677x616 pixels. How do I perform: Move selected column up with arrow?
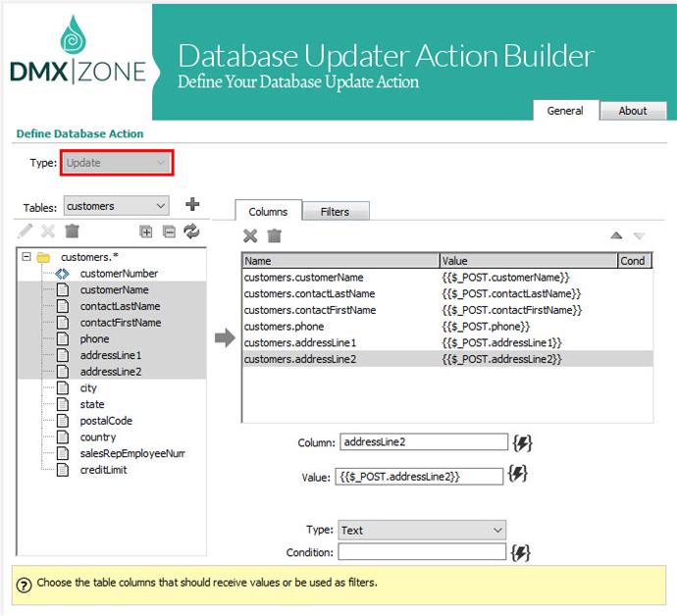[x=616, y=235]
